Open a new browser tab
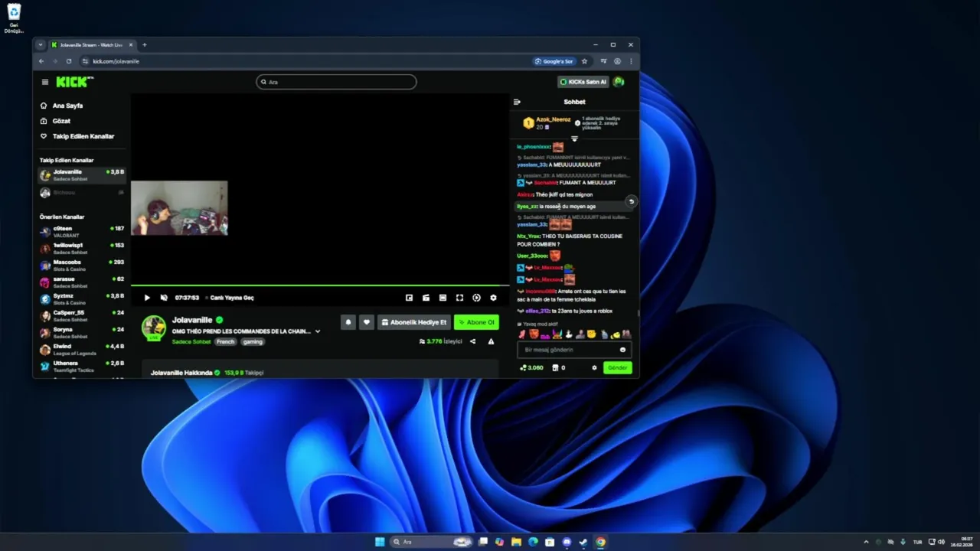This screenshot has width=980, height=551. tap(144, 45)
